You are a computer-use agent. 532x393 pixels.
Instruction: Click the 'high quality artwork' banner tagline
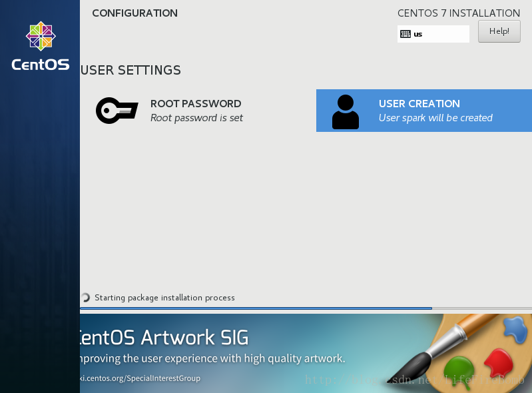(212, 358)
